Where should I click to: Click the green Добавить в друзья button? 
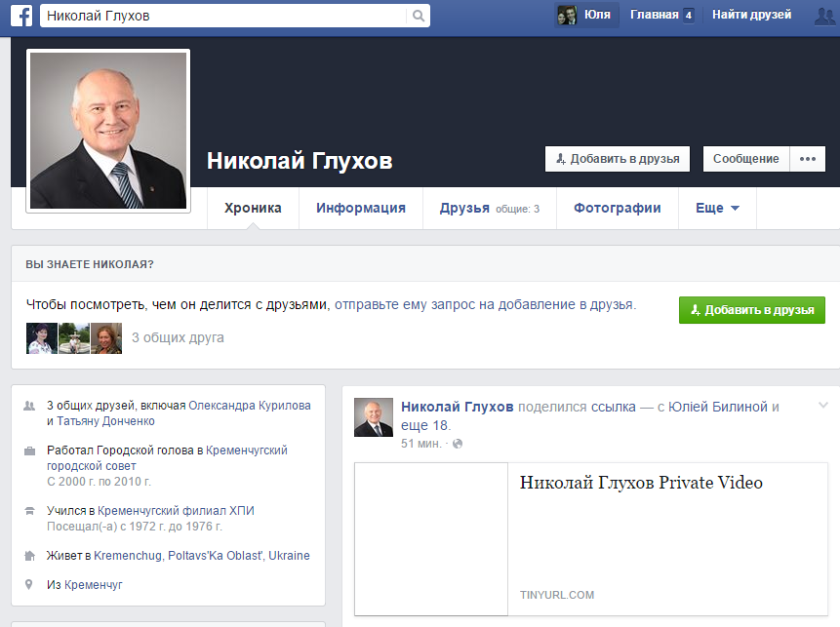(751, 310)
